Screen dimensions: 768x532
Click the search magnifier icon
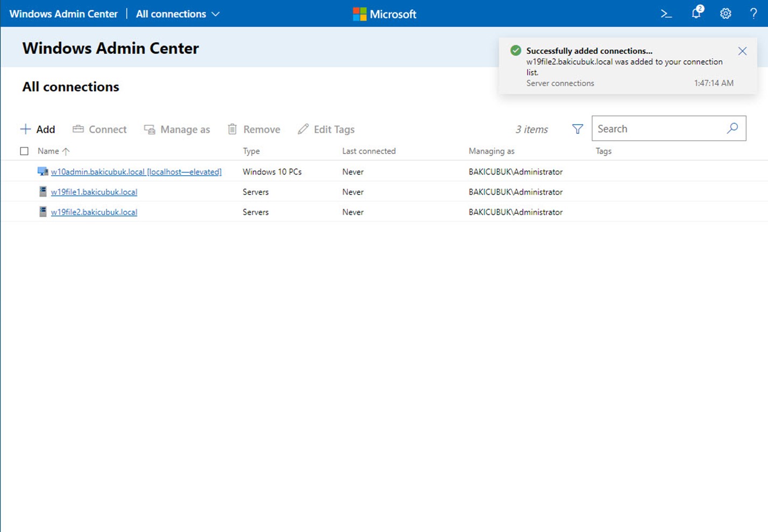point(733,128)
